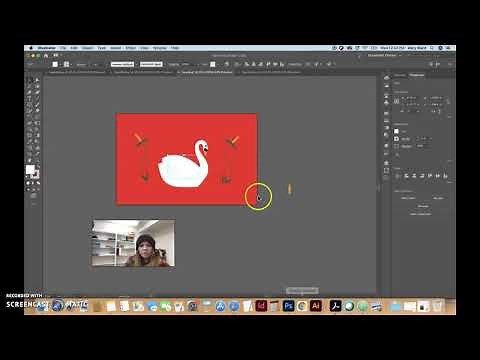Image resolution: width=480 pixels, height=360 pixels.
Task: Click the toolbar Fill color box
Action: click(30, 170)
